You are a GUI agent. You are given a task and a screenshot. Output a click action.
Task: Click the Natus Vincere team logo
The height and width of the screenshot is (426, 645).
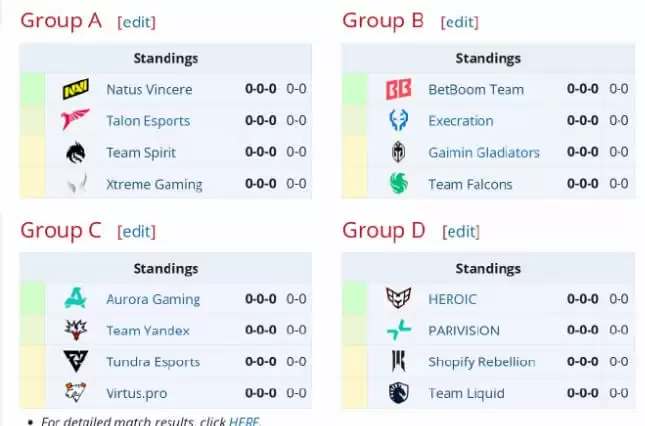coord(75,89)
